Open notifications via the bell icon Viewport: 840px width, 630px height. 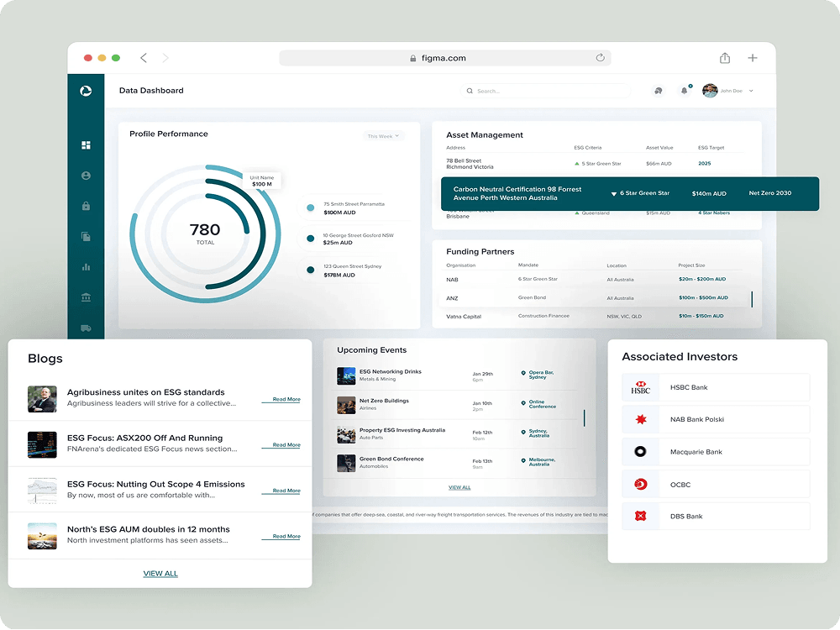(684, 91)
